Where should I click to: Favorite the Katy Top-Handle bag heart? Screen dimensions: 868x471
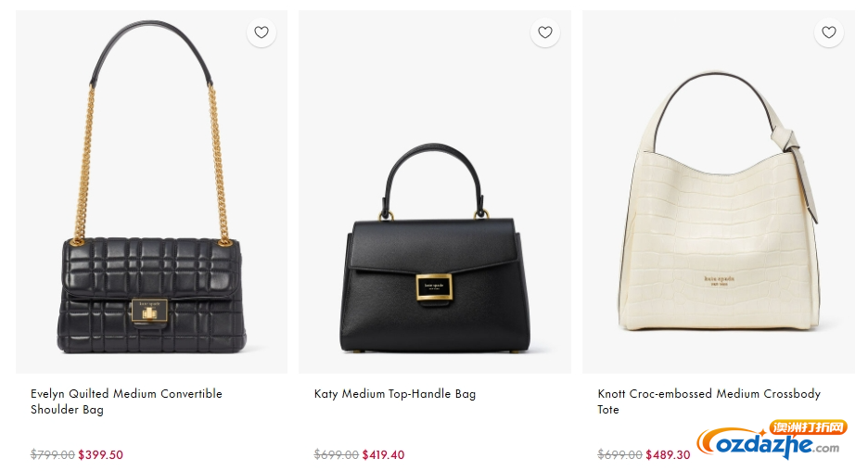544,32
